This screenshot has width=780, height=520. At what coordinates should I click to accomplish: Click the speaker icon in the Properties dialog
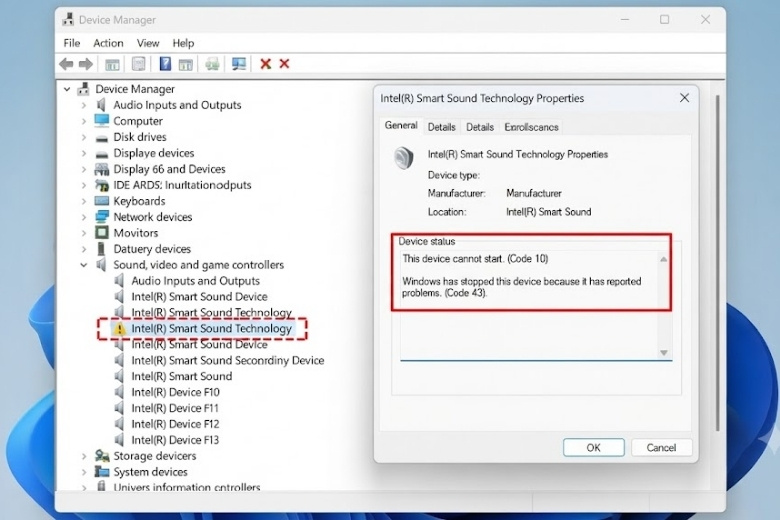point(403,158)
